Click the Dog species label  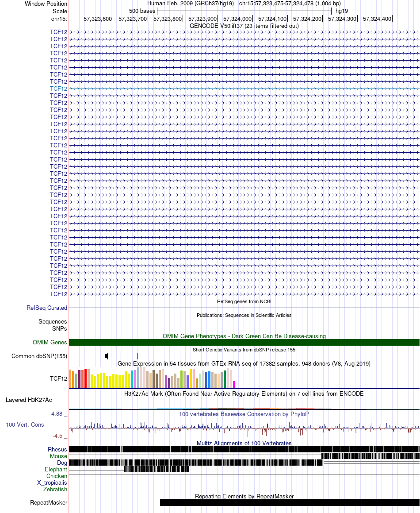[62, 463]
